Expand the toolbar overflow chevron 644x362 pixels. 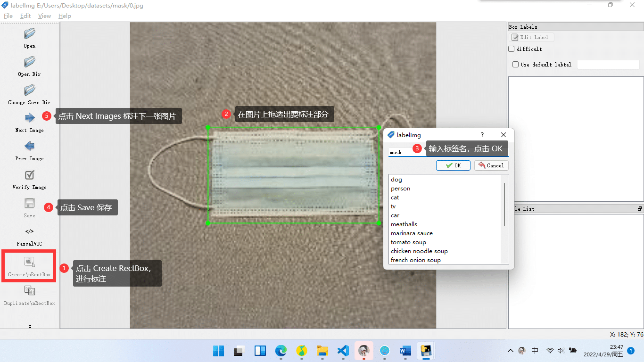coord(30,326)
